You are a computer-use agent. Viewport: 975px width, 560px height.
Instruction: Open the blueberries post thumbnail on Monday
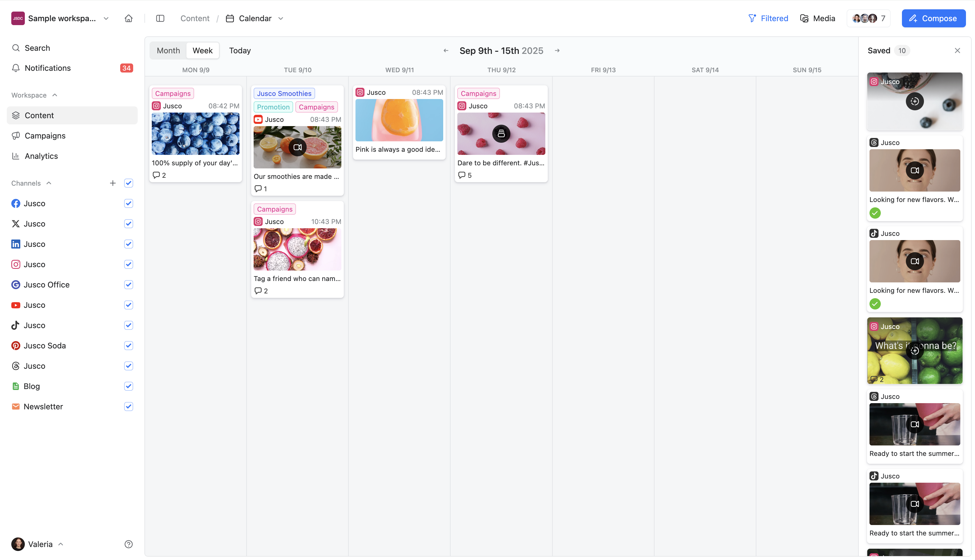(196, 133)
